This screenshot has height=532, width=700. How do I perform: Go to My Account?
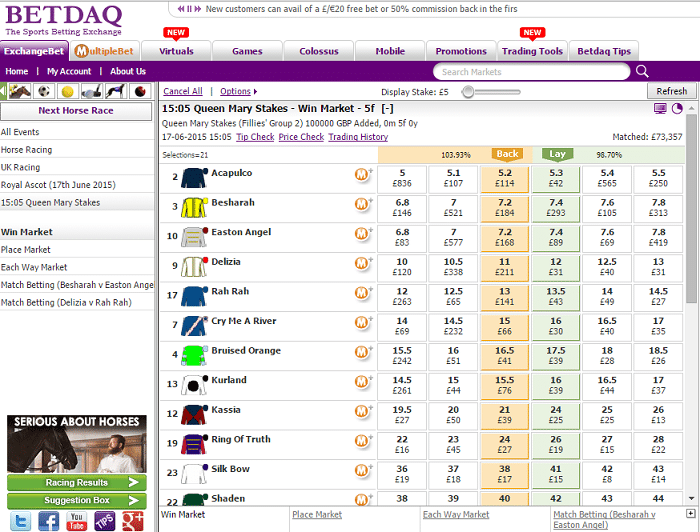(69, 71)
